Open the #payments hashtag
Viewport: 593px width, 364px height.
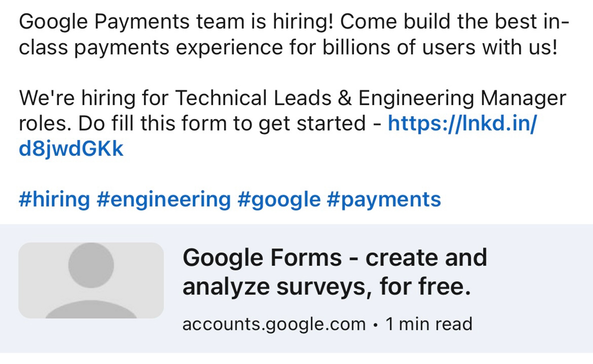[384, 200]
